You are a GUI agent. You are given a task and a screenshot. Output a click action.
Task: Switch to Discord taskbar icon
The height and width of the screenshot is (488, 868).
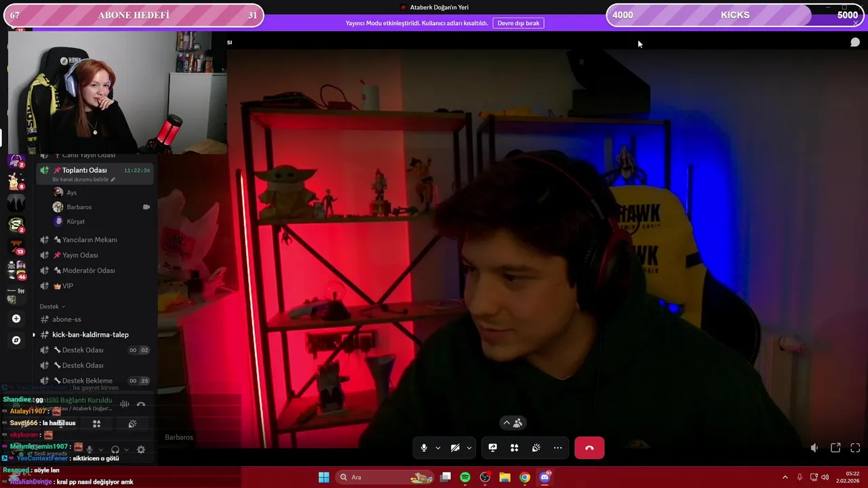pyautogui.click(x=545, y=477)
